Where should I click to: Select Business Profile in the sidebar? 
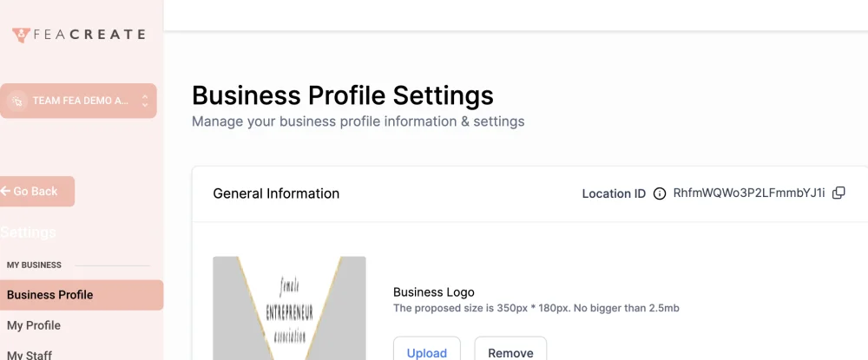[82, 295]
